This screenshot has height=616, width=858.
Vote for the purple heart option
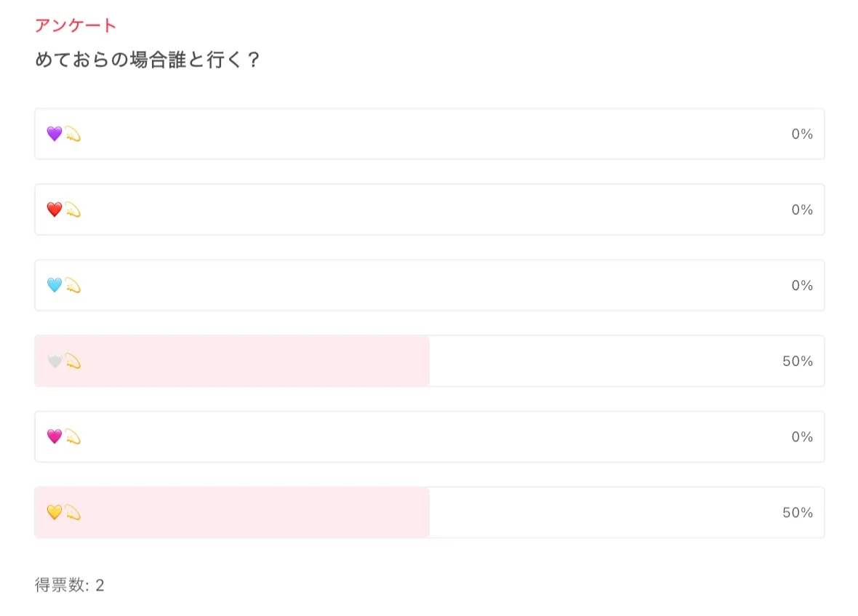[429, 134]
